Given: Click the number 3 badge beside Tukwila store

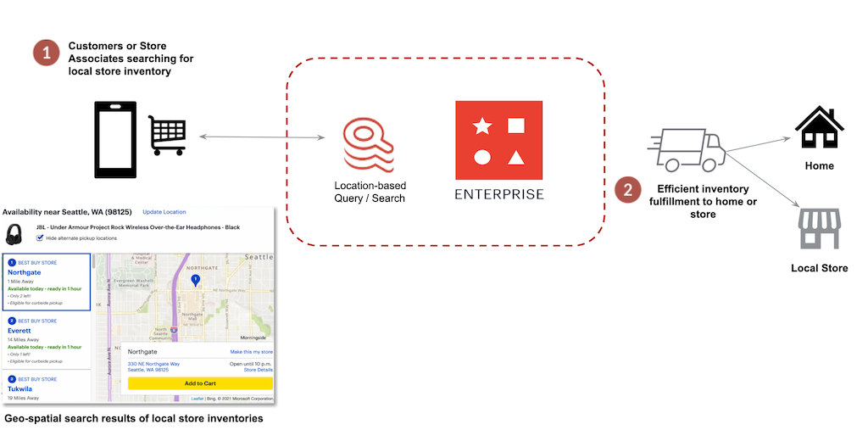Looking at the screenshot, I should pyautogui.click(x=12, y=379).
